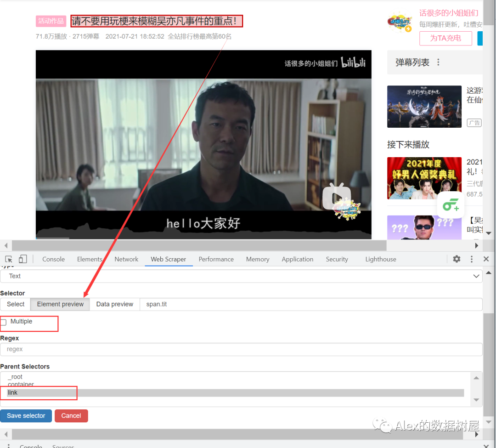
Task: Click the regex input field
Action: point(241,349)
